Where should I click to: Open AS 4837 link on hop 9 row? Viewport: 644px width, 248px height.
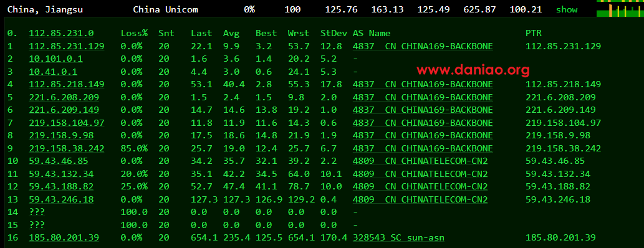coord(423,148)
